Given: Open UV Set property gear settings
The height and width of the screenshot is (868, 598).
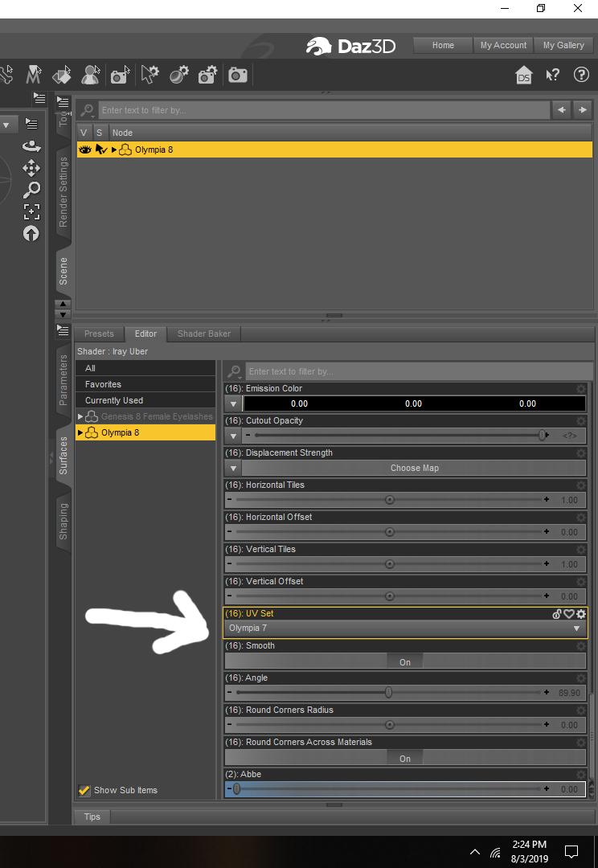Looking at the screenshot, I should (x=581, y=613).
